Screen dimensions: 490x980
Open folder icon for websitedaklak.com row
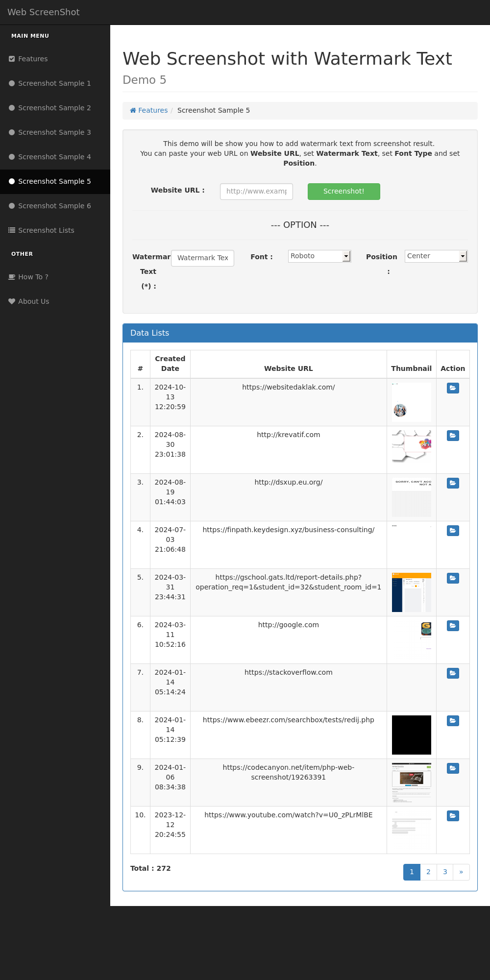coord(453,388)
